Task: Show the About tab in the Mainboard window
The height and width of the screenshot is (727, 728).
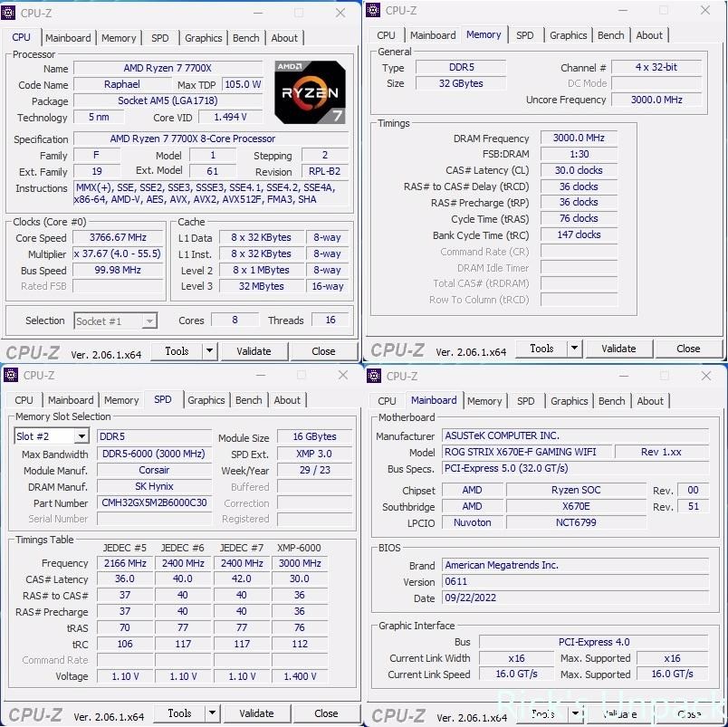Action: pyautogui.click(x=650, y=401)
